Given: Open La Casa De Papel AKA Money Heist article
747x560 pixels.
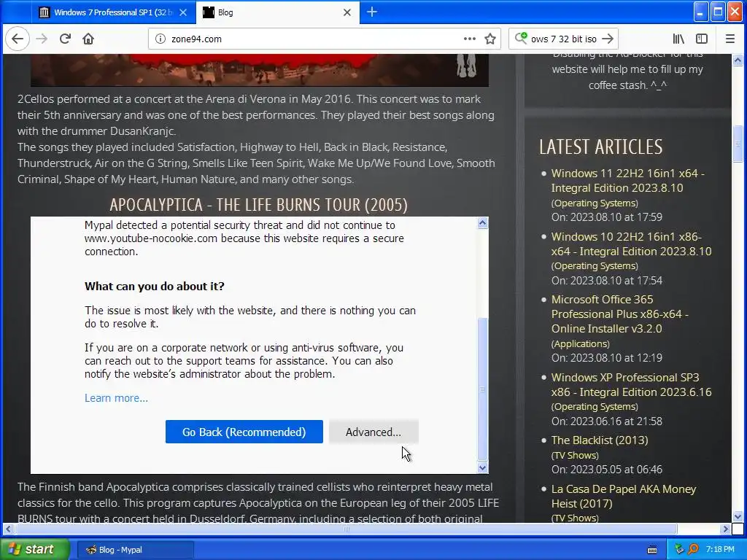Looking at the screenshot, I should [x=624, y=496].
